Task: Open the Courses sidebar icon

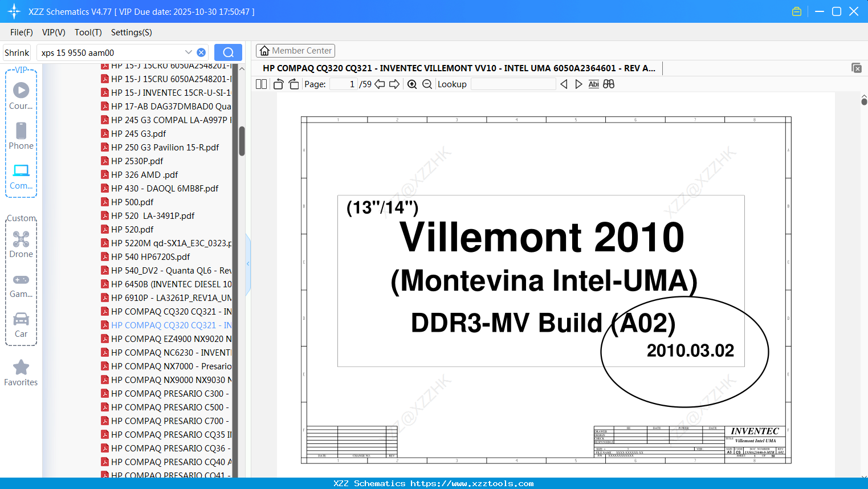Action: click(x=21, y=90)
